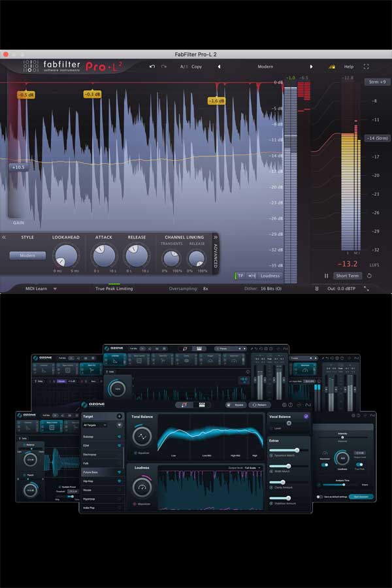Viewport: 392px width, 588px height.
Task: Add a target with Ozone plus icon
Action: tap(120, 416)
